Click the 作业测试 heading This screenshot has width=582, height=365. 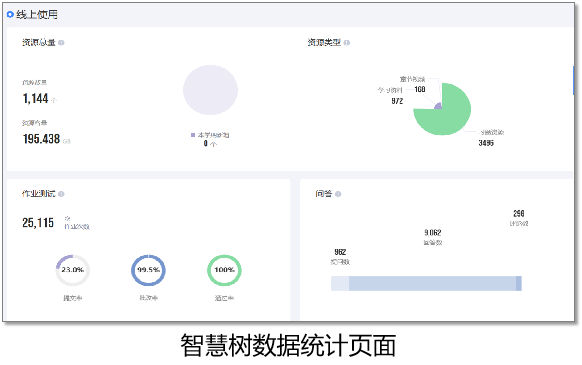39,194
